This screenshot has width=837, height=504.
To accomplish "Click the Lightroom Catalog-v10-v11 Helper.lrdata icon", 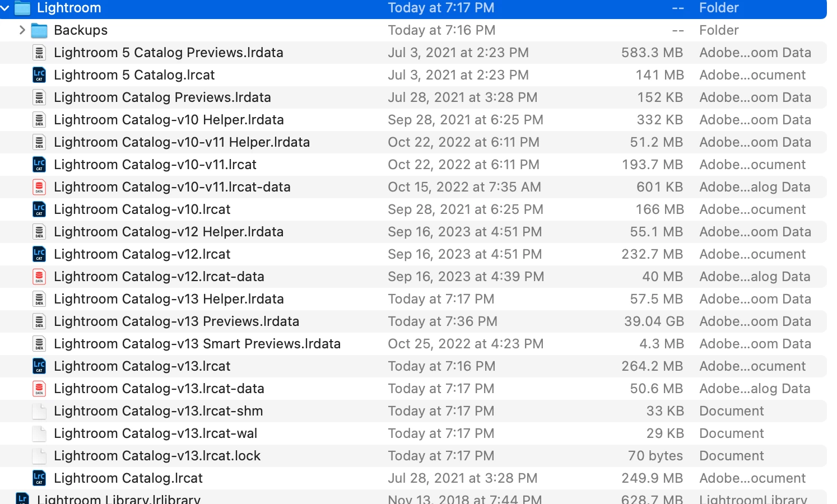I will [x=39, y=142].
